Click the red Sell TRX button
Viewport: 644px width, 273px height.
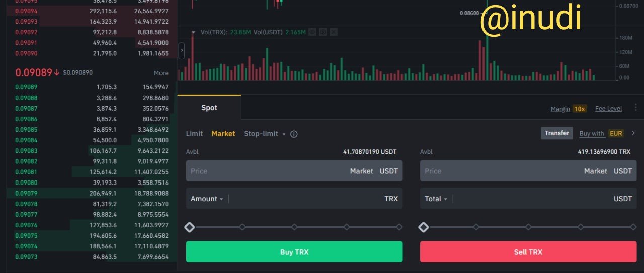[x=528, y=252]
